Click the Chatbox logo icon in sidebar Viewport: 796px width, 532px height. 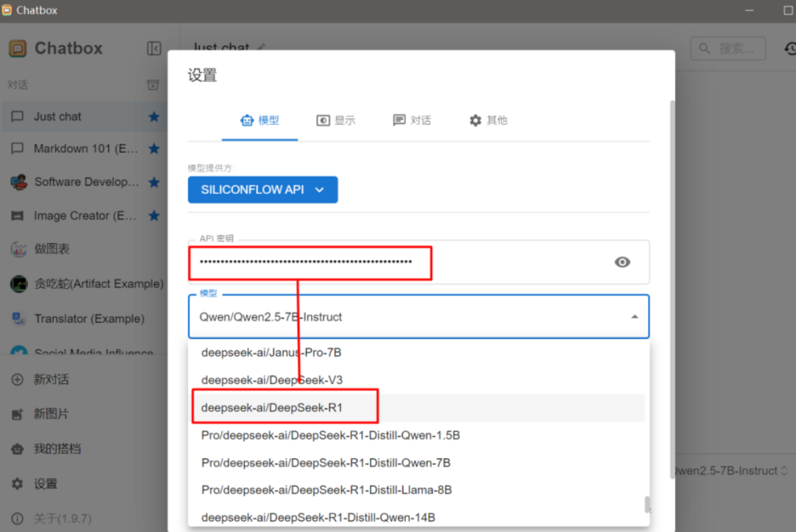[18, 48]
